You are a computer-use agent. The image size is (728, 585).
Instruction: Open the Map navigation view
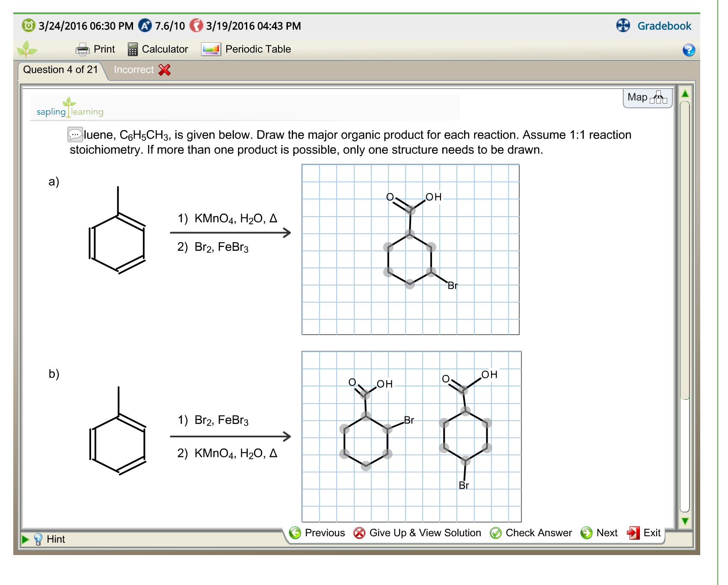(x=647, y=97)
